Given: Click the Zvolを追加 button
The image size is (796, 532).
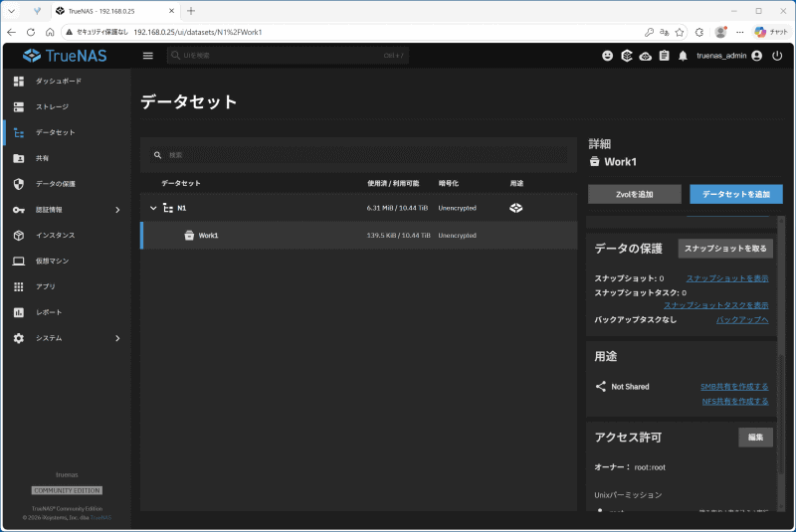Looking at the screenshot, I should point(635,194).
